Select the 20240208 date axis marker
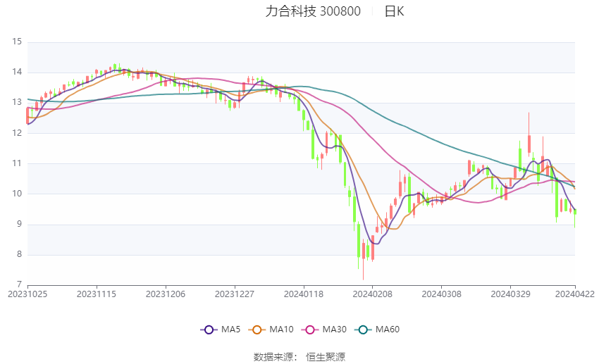599x364 pixels. pos(372,294)
